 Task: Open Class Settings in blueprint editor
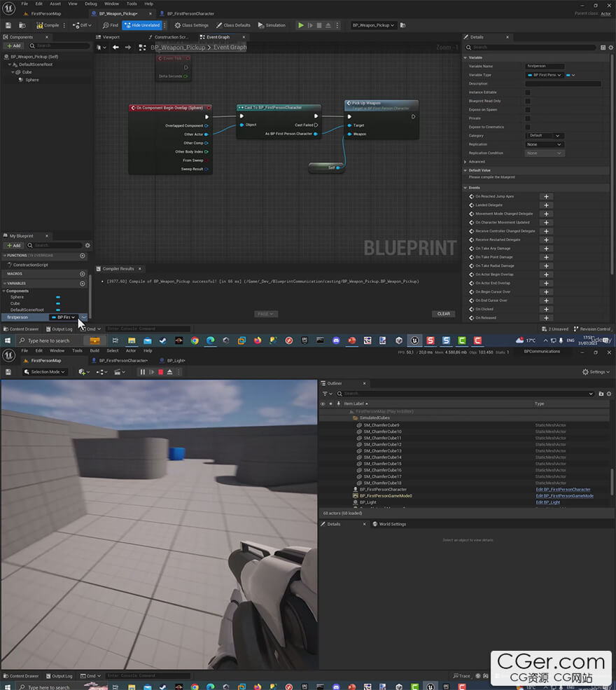click(191, 25)
